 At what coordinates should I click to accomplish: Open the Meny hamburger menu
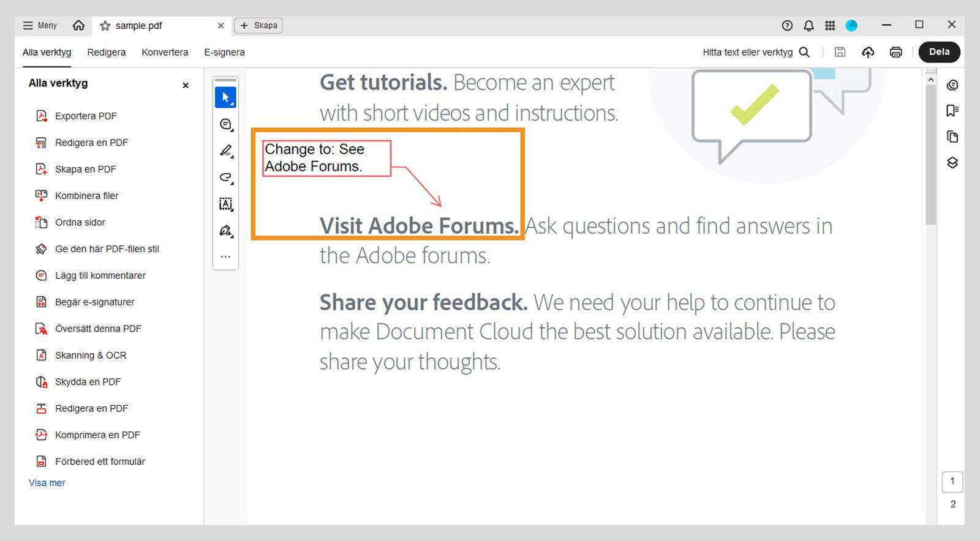40,26
